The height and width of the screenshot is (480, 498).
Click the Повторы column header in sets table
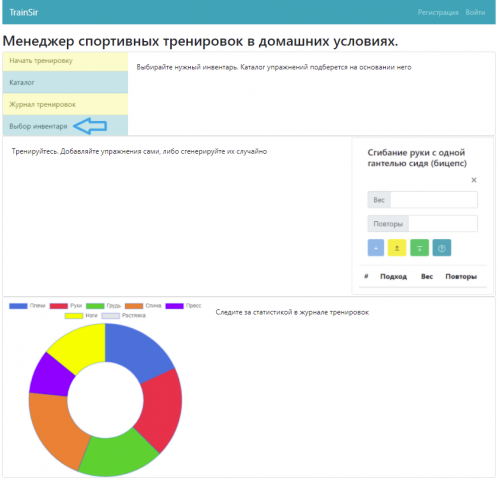461,277
